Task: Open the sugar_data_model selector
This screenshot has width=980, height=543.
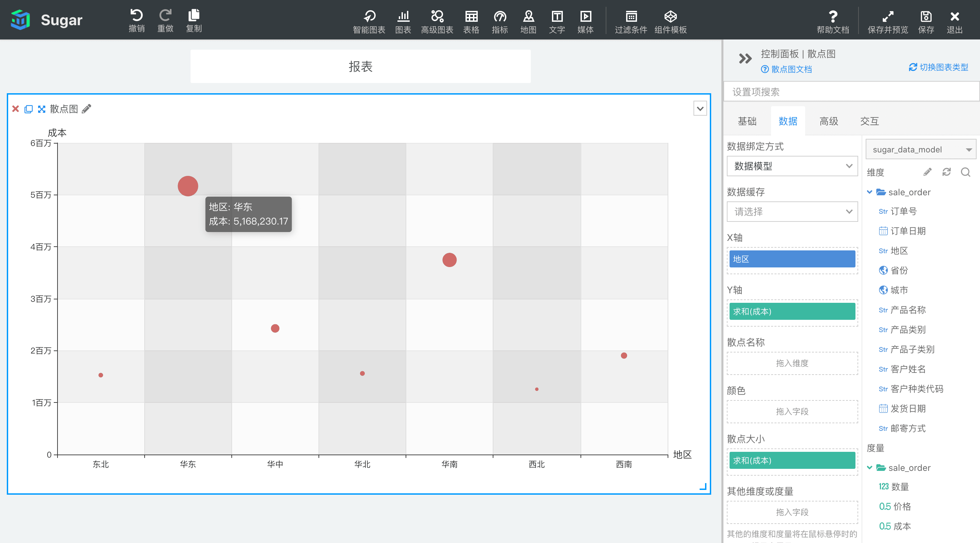Action: pyautogui.click(x=921, y=149)
